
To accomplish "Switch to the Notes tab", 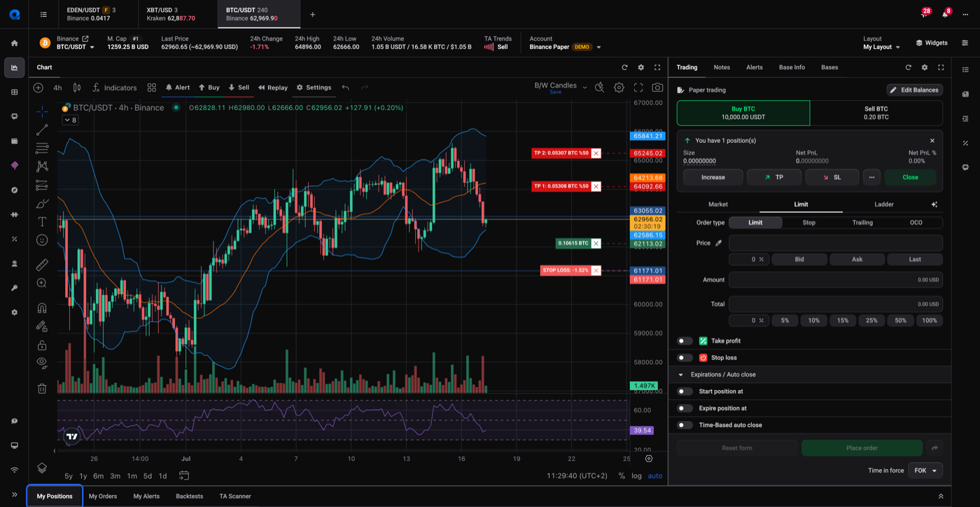I will (722, 67).
